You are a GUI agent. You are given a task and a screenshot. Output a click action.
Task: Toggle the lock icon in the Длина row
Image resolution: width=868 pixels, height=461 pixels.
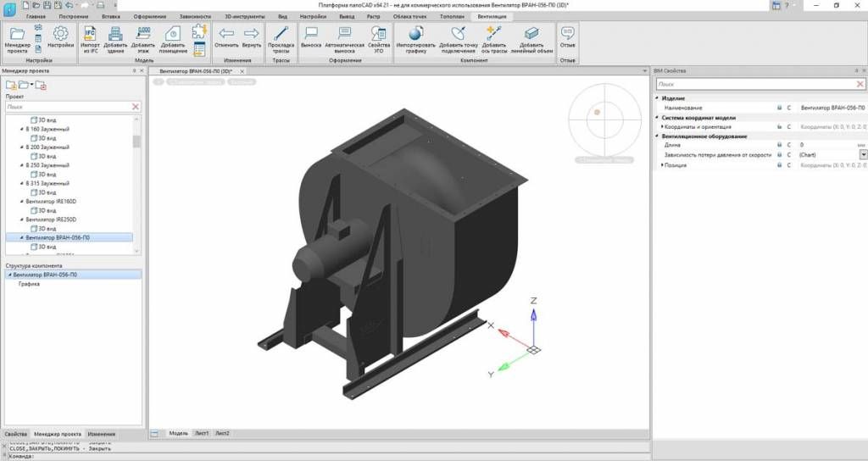[779, 146]
